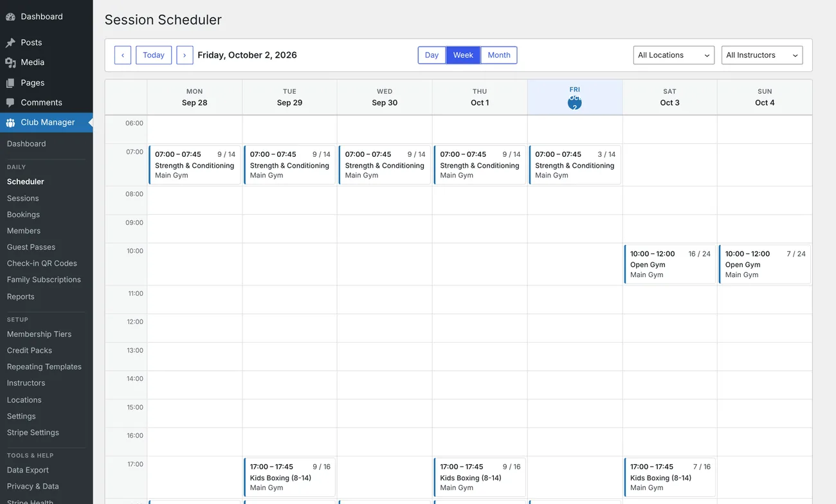Switch calendar to Week view
The image size is (836, 504).
point(463,55)
